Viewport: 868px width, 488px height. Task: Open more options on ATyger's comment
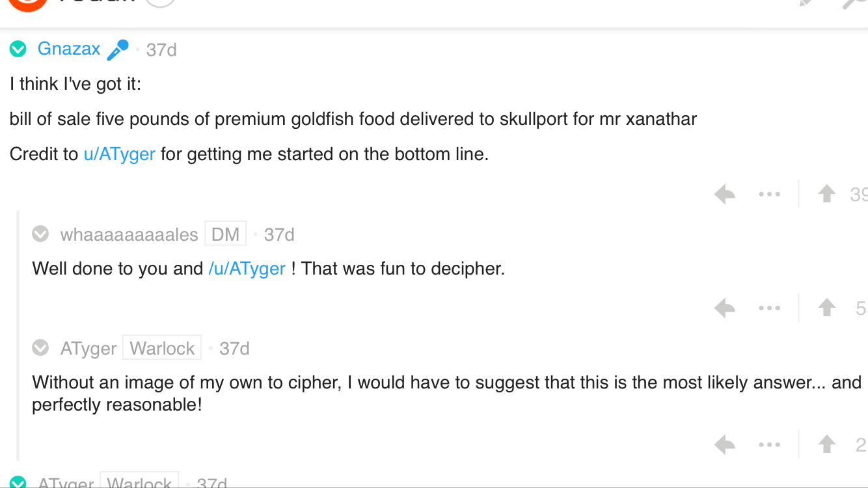tap(769, 445)
